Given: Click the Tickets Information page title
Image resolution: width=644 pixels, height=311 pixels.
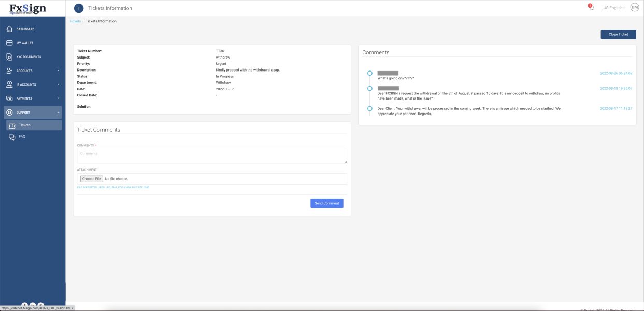Looking at the screenshot, I should point(110,8).
